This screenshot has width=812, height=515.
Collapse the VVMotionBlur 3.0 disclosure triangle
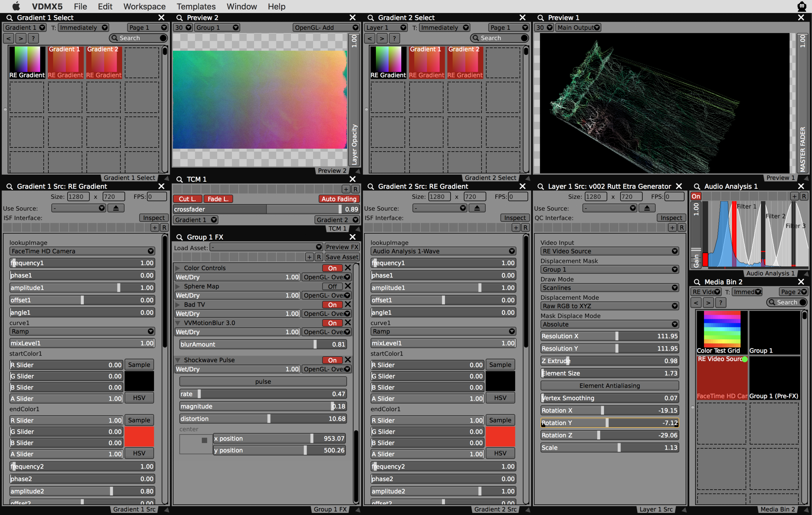point(178,323)
